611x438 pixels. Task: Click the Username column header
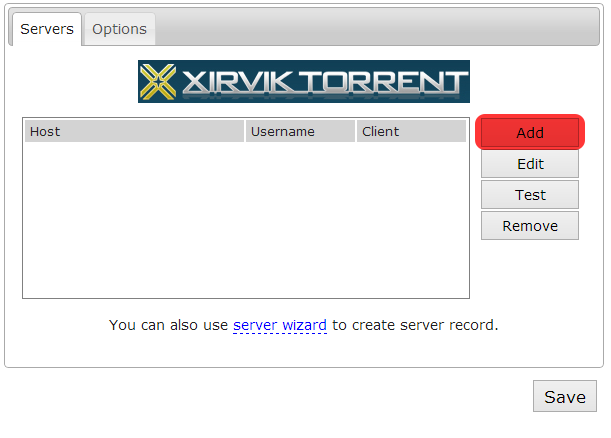click(x=300, y=131)
